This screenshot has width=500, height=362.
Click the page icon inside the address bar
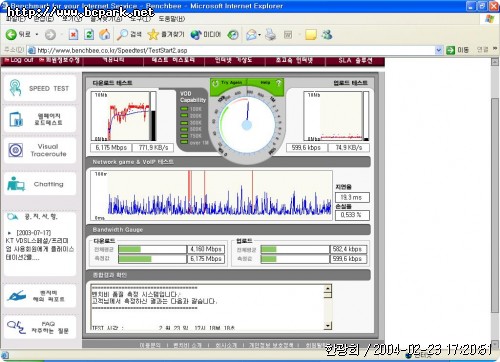click(32, 50)
